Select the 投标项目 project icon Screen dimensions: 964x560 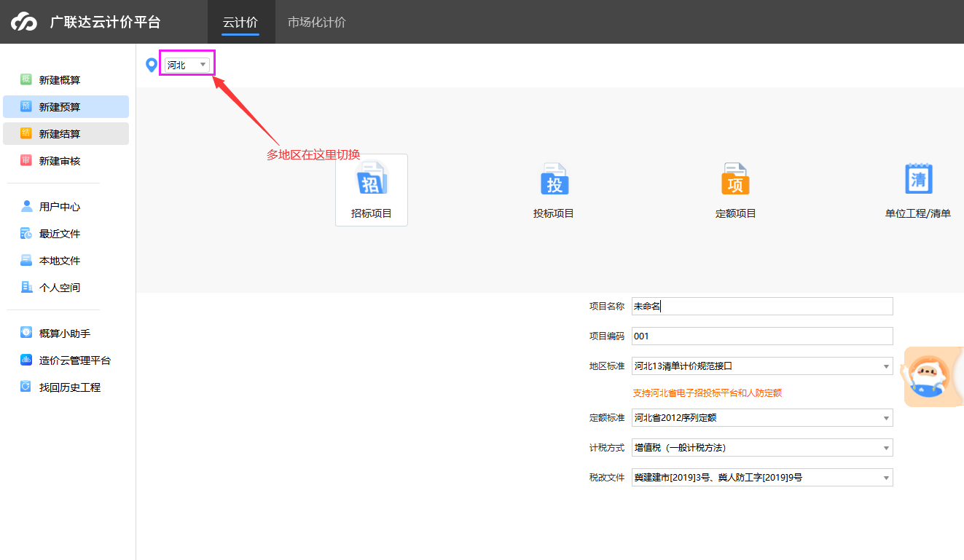pyautogui.click(x=554, y=179)
